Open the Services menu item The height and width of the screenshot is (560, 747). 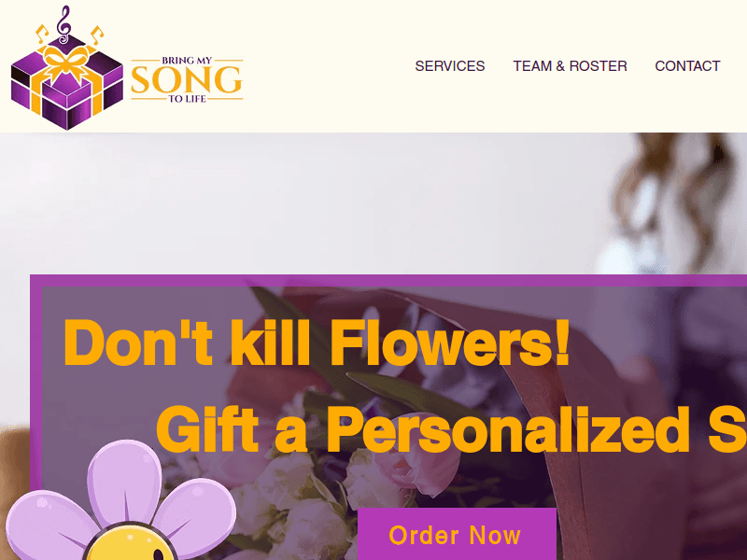tap(450, 65)
